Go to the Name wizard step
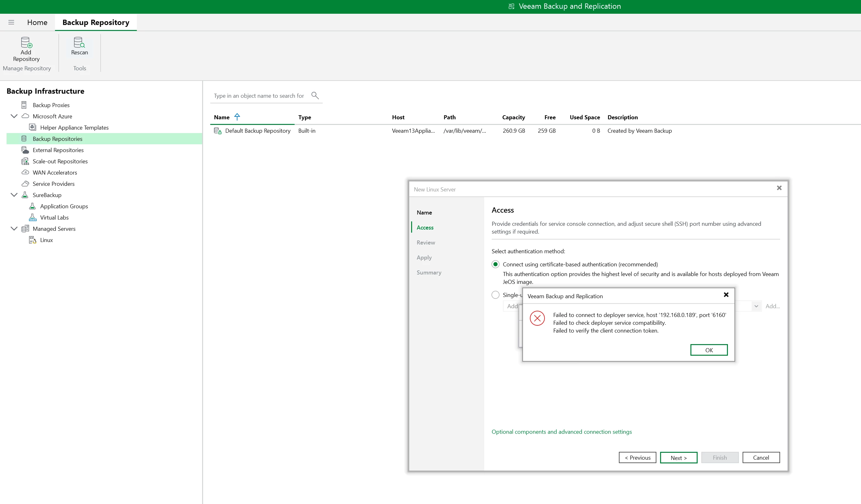 click(424, 212)
